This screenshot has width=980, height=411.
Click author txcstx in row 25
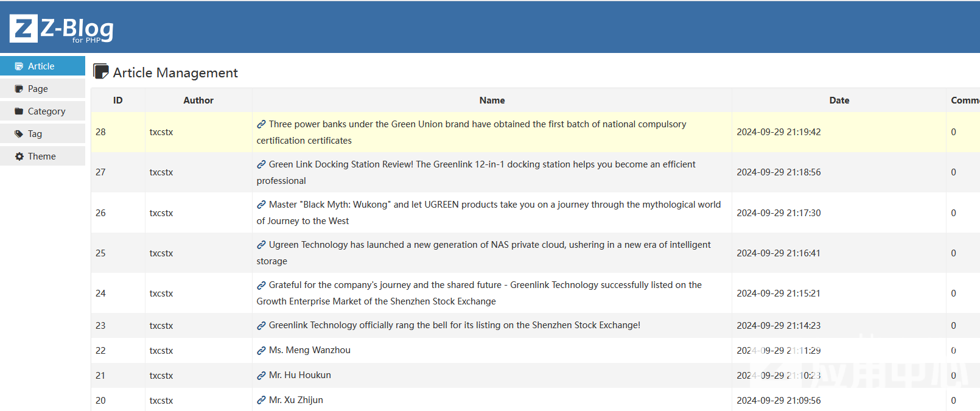click(161, 253)
